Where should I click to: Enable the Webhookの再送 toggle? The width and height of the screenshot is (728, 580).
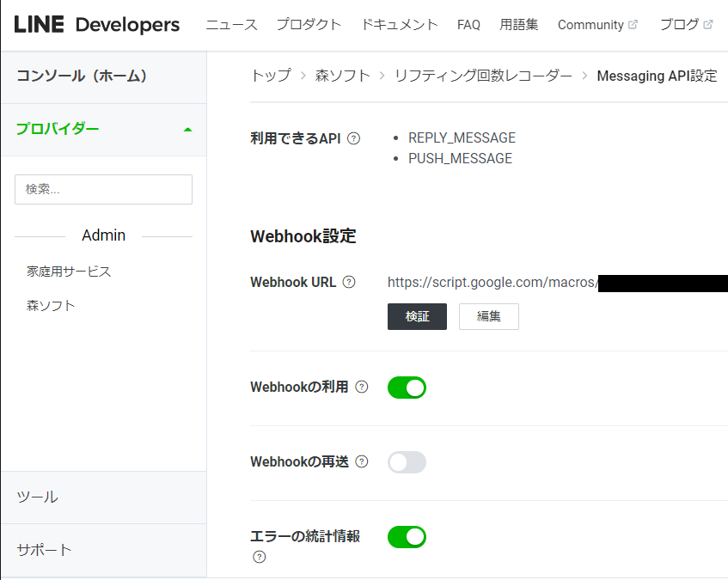point(407,462)
